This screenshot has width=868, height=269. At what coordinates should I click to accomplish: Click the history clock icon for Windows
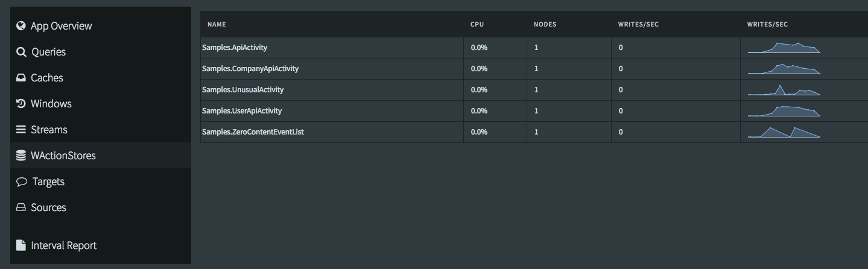click(21, 104)
